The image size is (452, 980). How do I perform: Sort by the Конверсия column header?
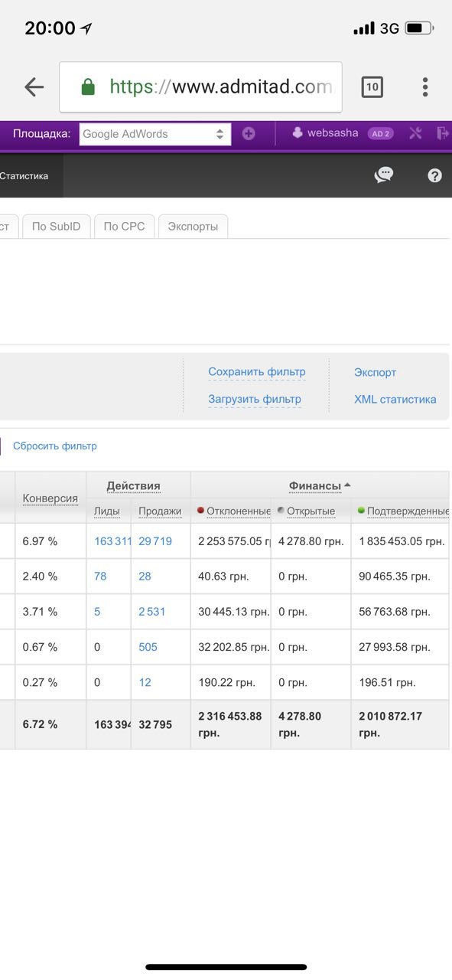pos(50,498)
